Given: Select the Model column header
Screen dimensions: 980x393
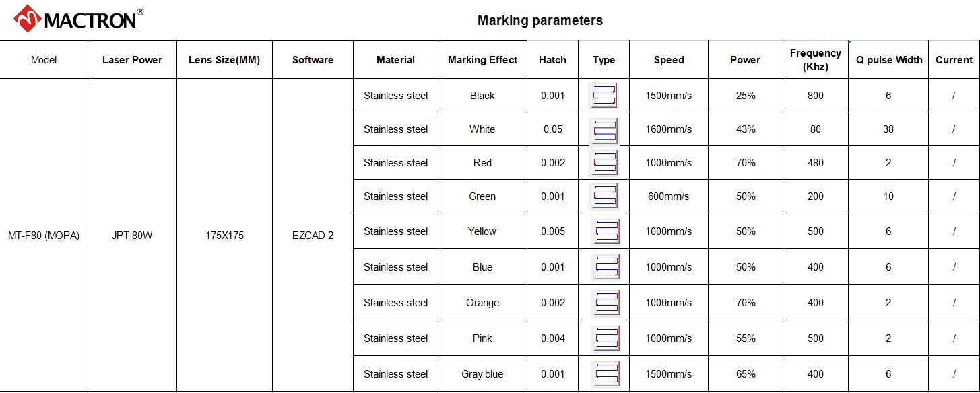Looking at the screenshot, I should [x=44, y=60].
